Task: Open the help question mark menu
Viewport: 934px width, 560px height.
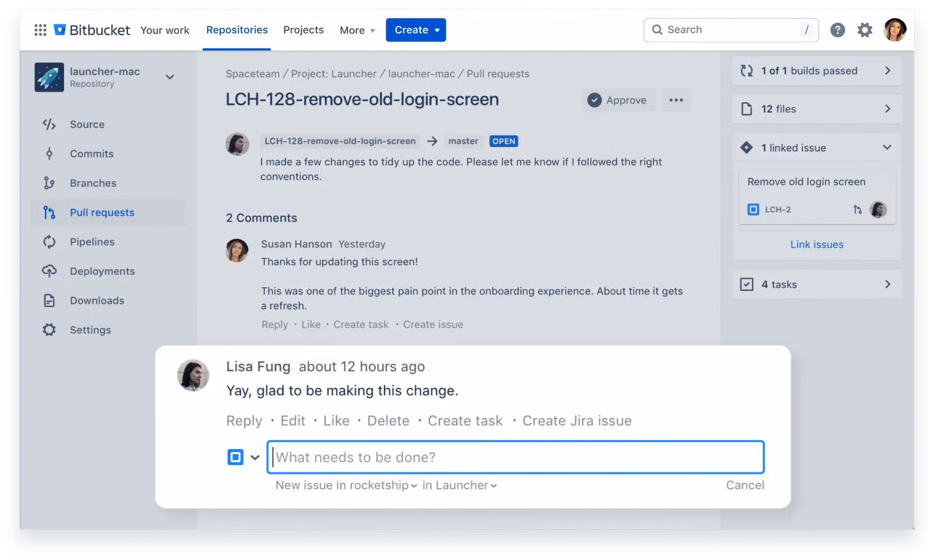Action: 838,29
